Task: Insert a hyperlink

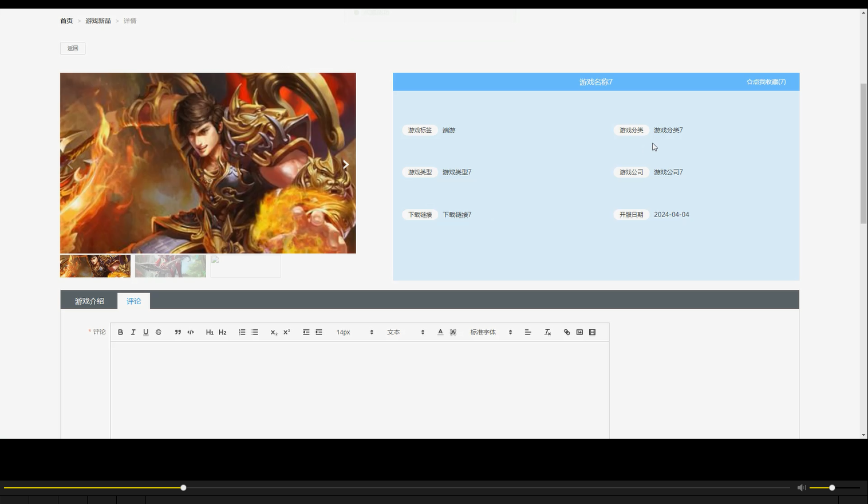Action: coord(567,332)
